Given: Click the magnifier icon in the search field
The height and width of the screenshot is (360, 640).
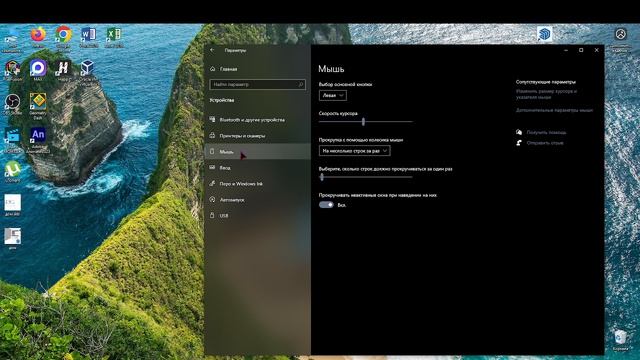Looking at the screenshot, I should pyautogui.click(x=301, y=84).
